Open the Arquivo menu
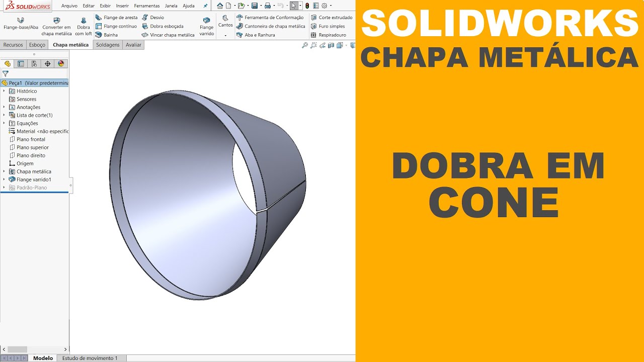 tap(69, 6)
